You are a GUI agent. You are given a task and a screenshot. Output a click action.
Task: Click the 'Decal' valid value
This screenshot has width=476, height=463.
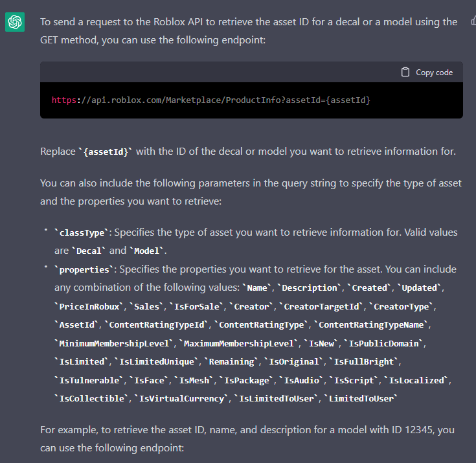89,251
